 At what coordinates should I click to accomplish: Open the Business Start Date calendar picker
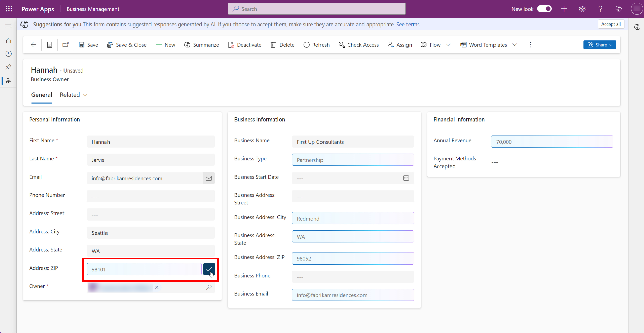pos(406,178)
